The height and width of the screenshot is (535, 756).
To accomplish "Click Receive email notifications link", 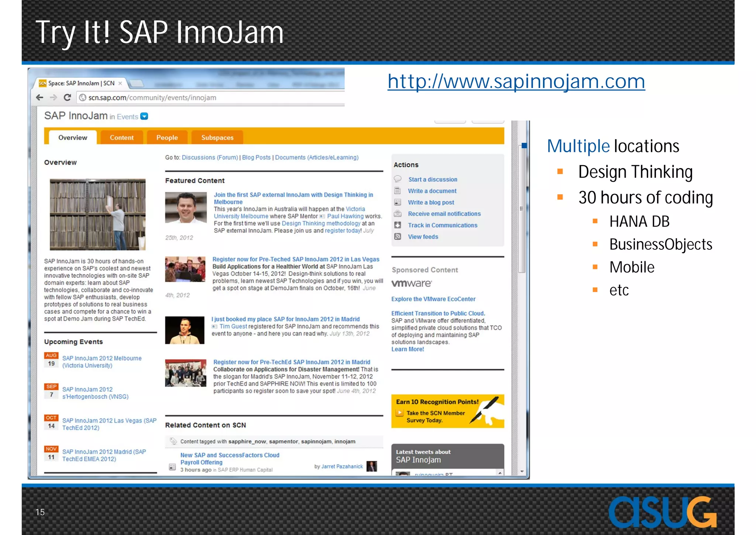I will (x=444, y=214).
